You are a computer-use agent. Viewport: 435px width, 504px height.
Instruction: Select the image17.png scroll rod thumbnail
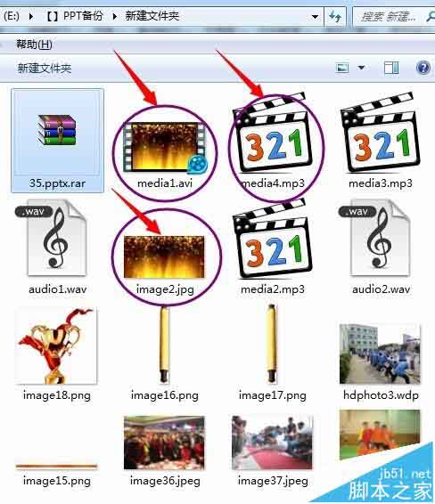point(272,344)
